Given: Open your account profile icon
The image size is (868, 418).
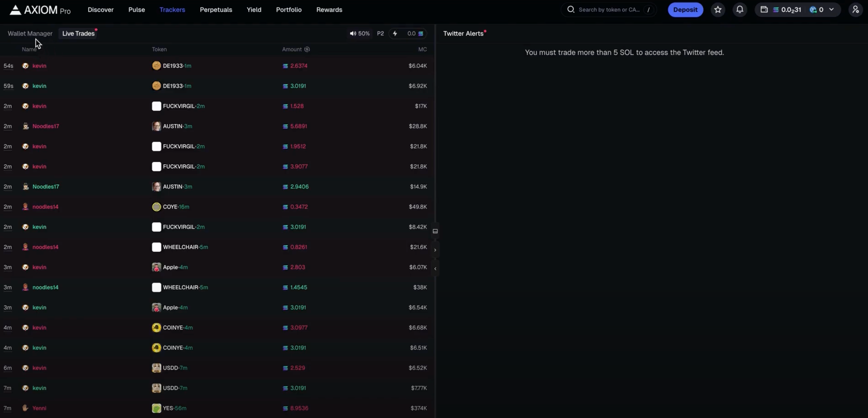Looking at the screenshot, I should tap(855, 9).
